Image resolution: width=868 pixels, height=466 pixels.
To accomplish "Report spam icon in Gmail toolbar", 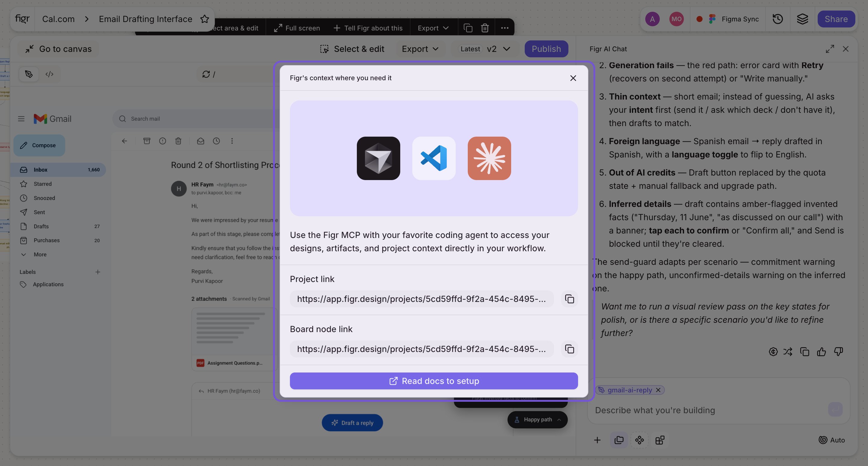I will (x=162, y=141).
